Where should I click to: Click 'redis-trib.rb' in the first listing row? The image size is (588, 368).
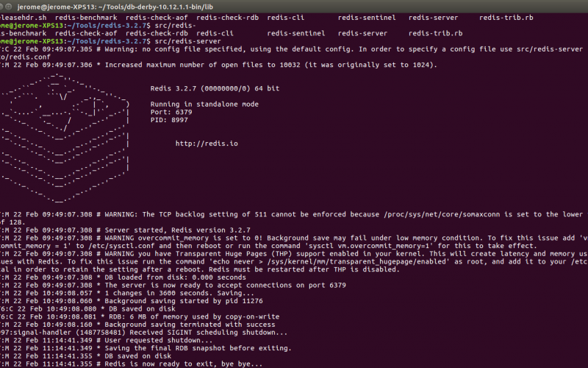point(506,18)
